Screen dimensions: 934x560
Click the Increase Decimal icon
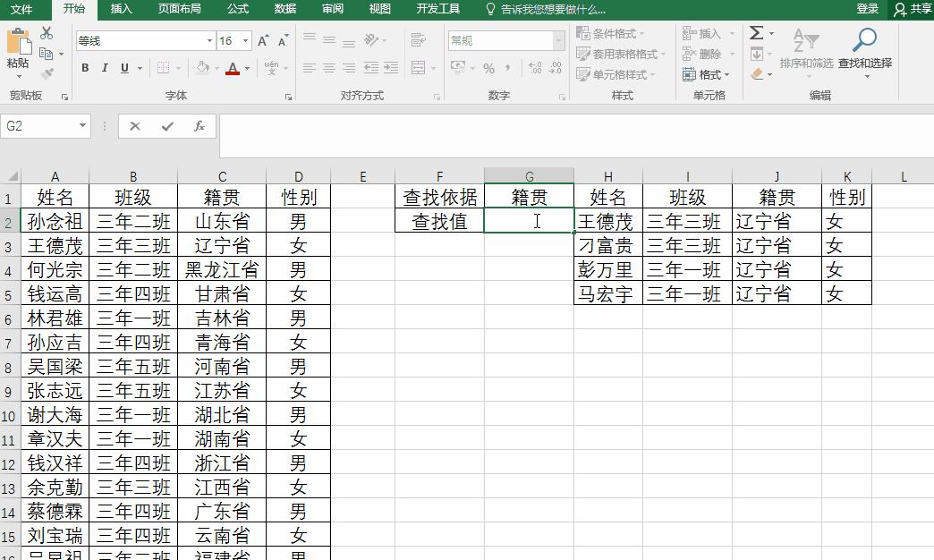click(534, 66)
